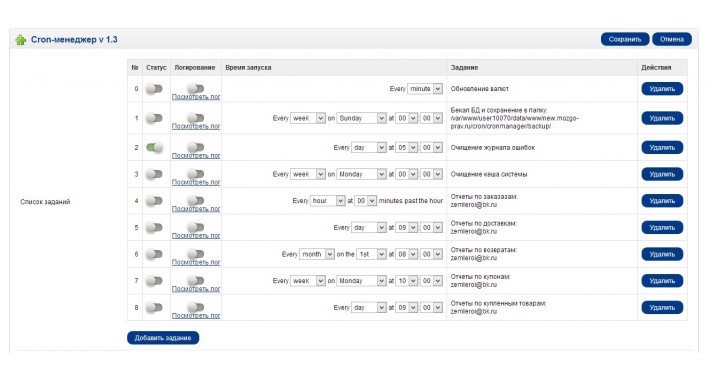
Task: Open the hour dropdown '08' in task 6
Action: pos(407,255)
